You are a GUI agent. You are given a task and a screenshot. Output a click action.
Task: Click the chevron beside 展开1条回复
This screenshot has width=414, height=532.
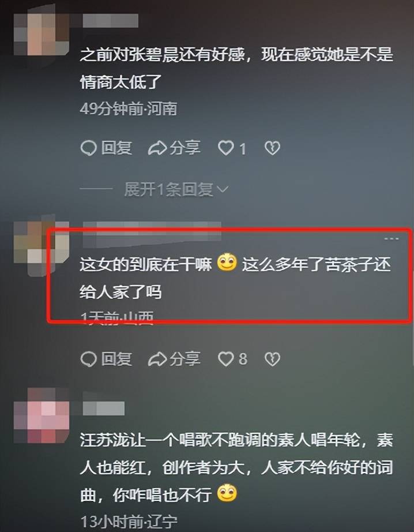tap(222, 190)
